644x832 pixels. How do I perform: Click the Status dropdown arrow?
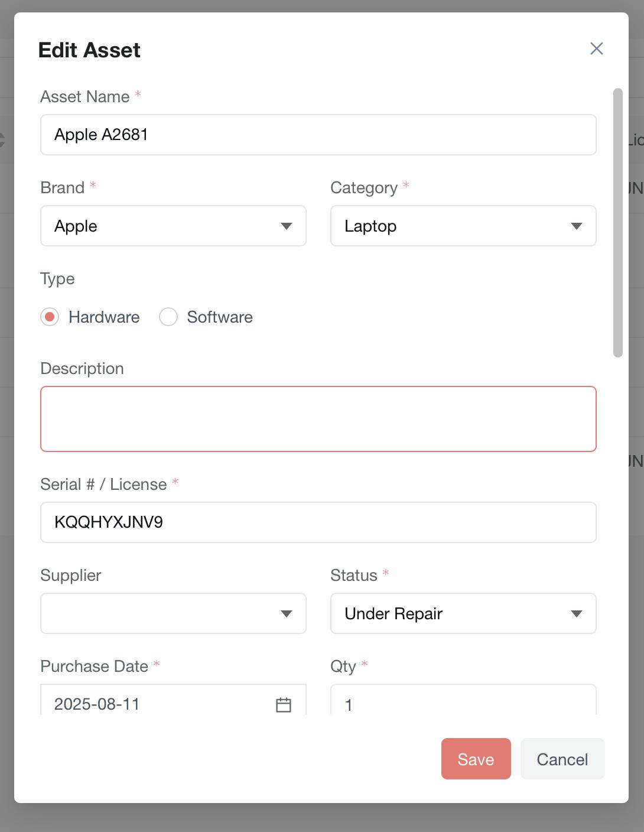tap(577, 614)
